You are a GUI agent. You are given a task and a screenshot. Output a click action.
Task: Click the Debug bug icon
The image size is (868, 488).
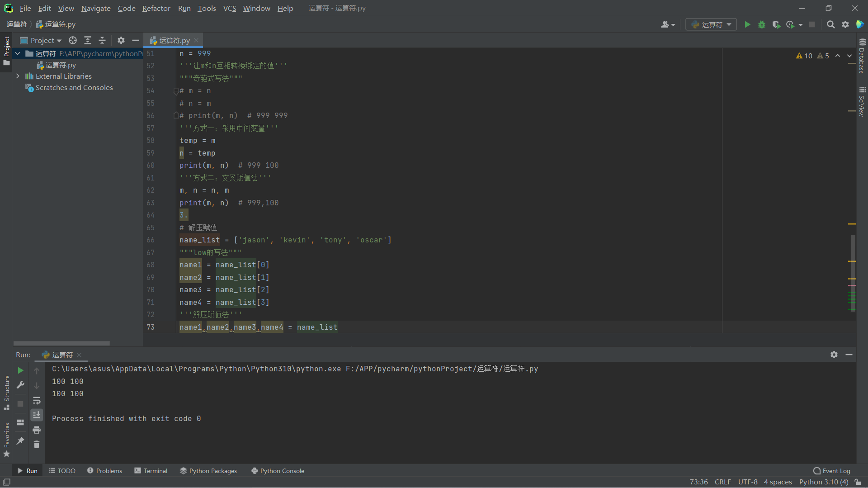(762, 24)
